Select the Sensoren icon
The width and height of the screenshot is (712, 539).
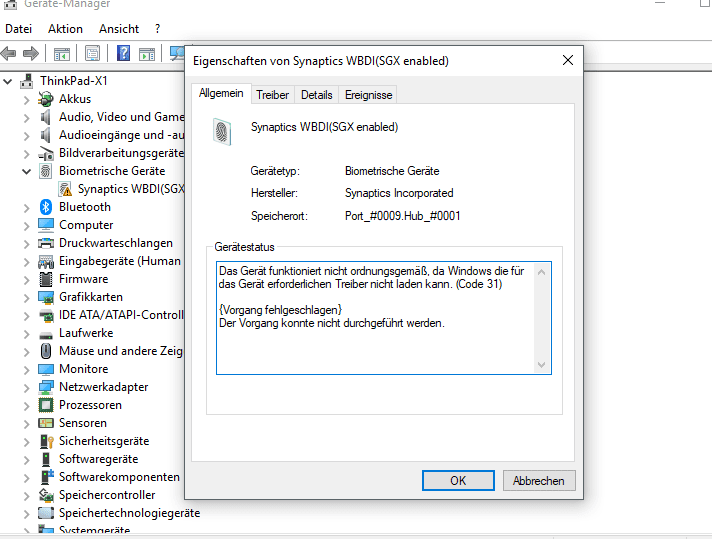46,423
